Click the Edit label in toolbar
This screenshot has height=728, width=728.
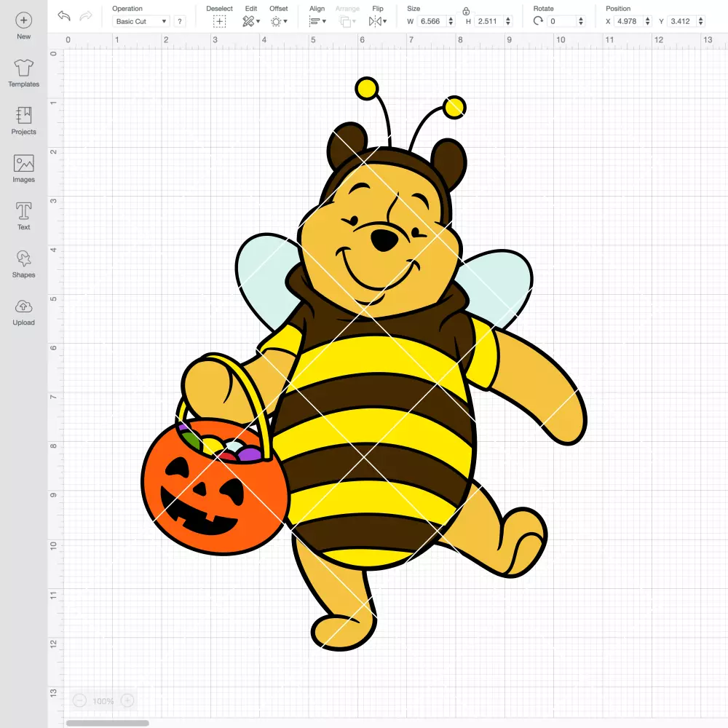(x=251, y=9)
